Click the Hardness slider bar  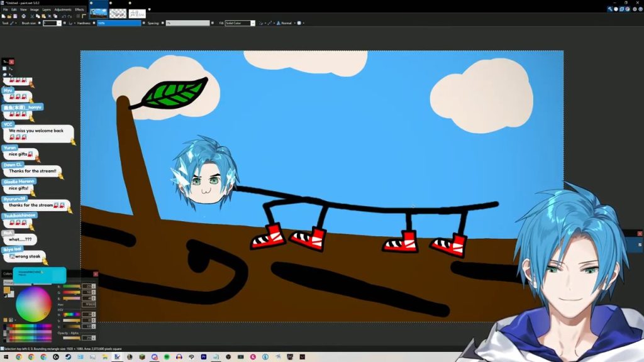[119, 23]
